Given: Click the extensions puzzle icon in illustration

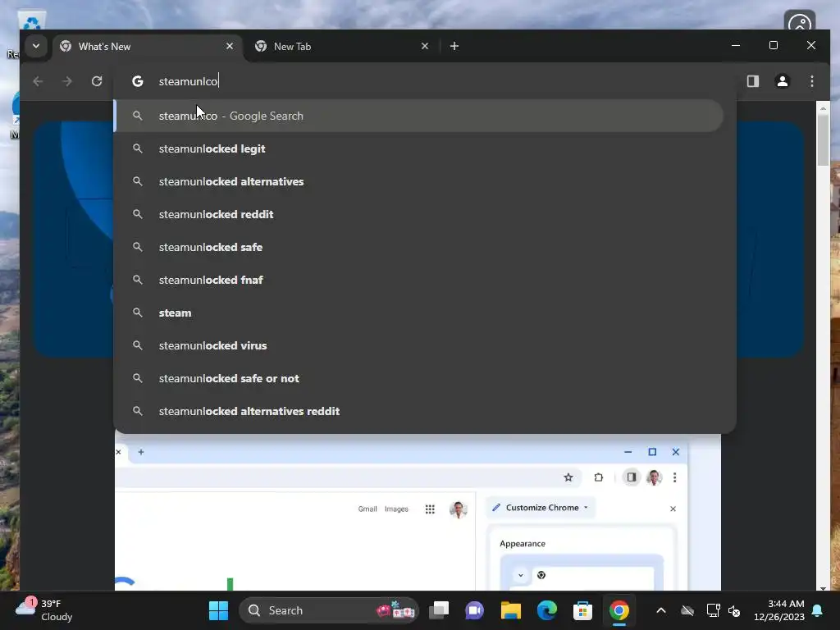Looking at the screenshot, I should (x=598, y=477).
